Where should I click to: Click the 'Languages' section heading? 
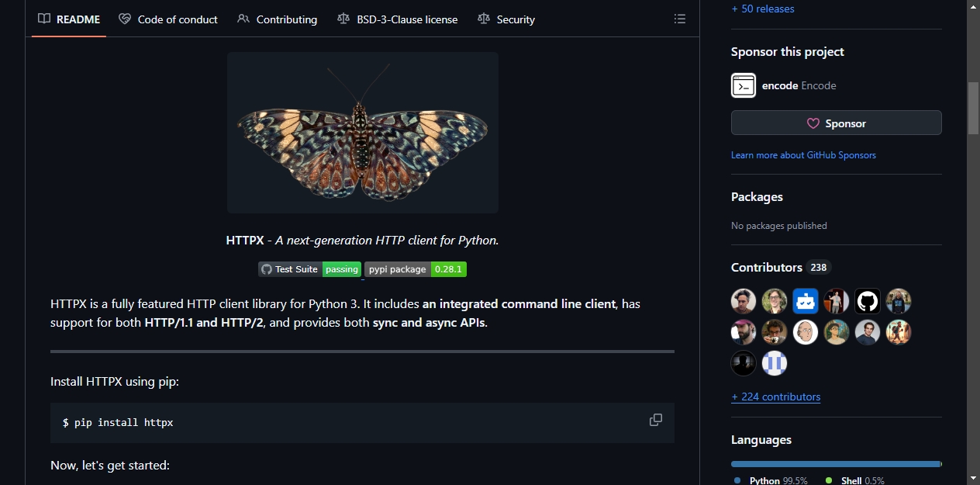pos(761,440)
